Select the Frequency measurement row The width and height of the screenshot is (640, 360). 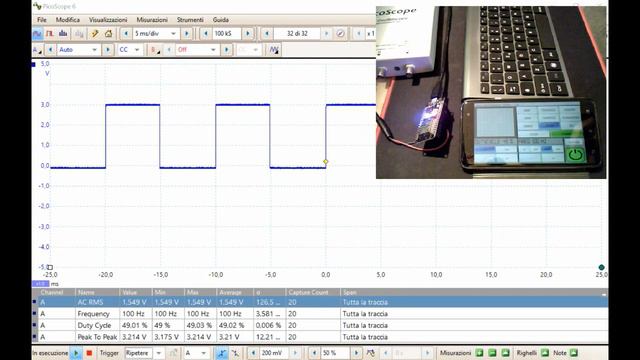(320, 314)
